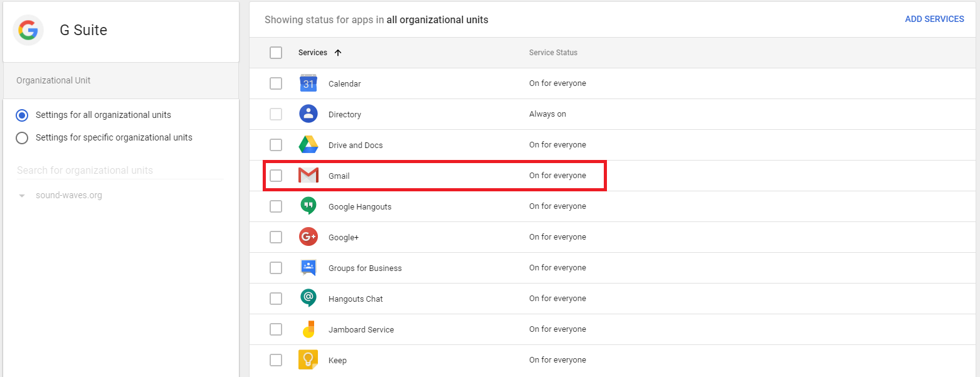The width and height of the screenshot is (980, 377).
Task: Check the Groups for Business checkbox
Action: pos(276,268)
